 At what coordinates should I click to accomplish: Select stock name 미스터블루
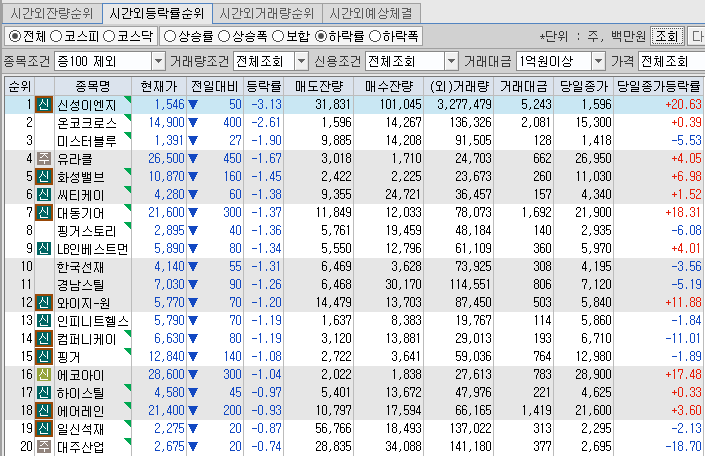pyautogui.click(x=87, y=141)
